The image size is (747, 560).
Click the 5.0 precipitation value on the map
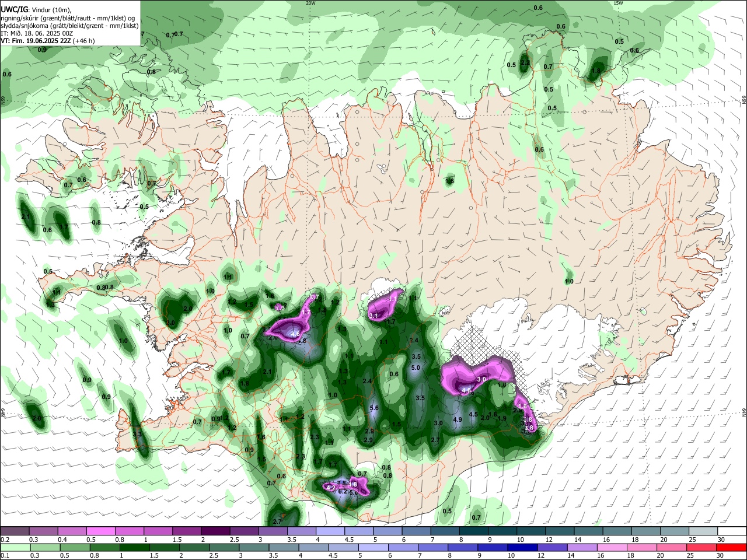tap(416, 367)
